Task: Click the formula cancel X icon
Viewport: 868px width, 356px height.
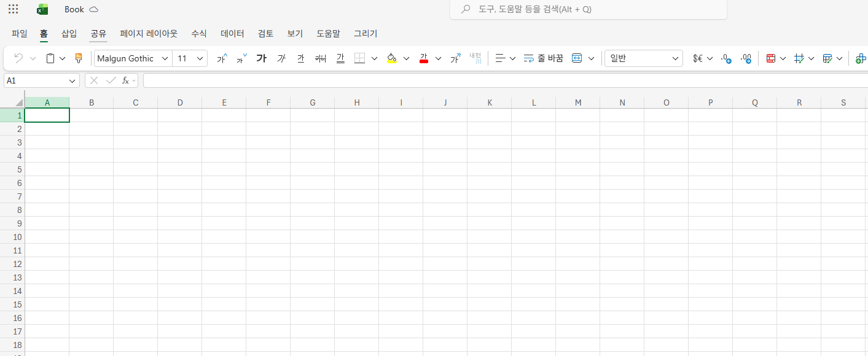Action: (x=94, y=80)
